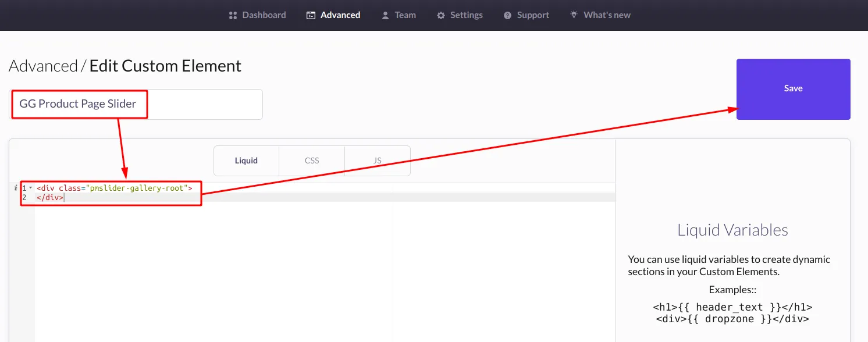Save the custom element

(793, 88)
